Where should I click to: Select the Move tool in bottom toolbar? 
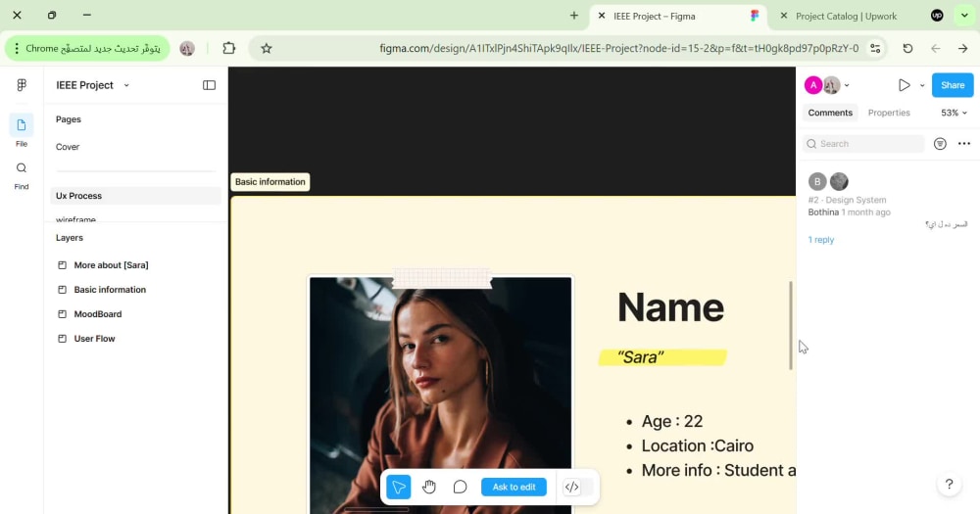click(398, 487)
